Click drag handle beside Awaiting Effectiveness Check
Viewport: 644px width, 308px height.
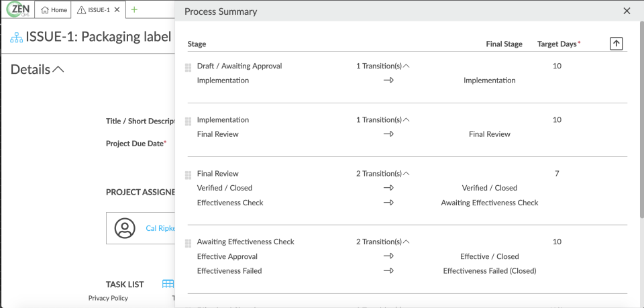pyautogui.click(x=189, y=243)
